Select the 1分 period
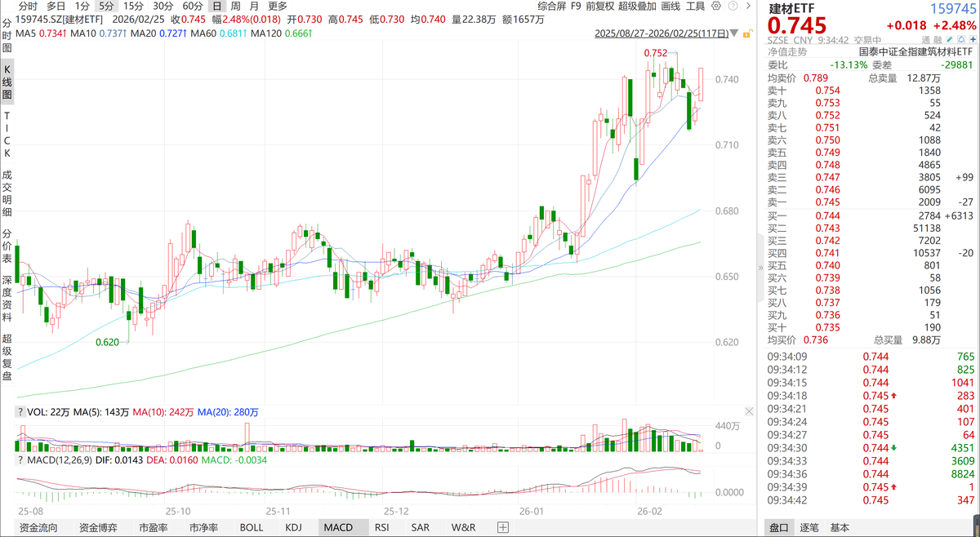Screen dimensions: 980x537 [x=82, y=6]
